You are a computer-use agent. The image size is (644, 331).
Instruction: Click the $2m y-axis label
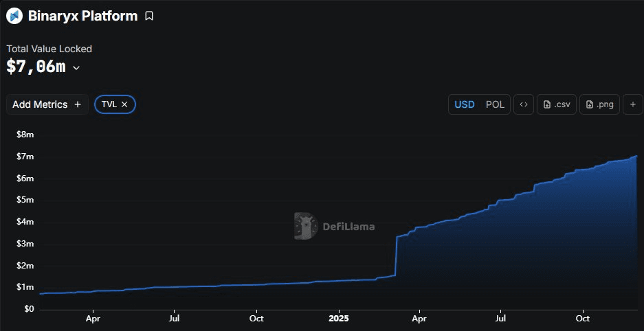coord(25,265)
